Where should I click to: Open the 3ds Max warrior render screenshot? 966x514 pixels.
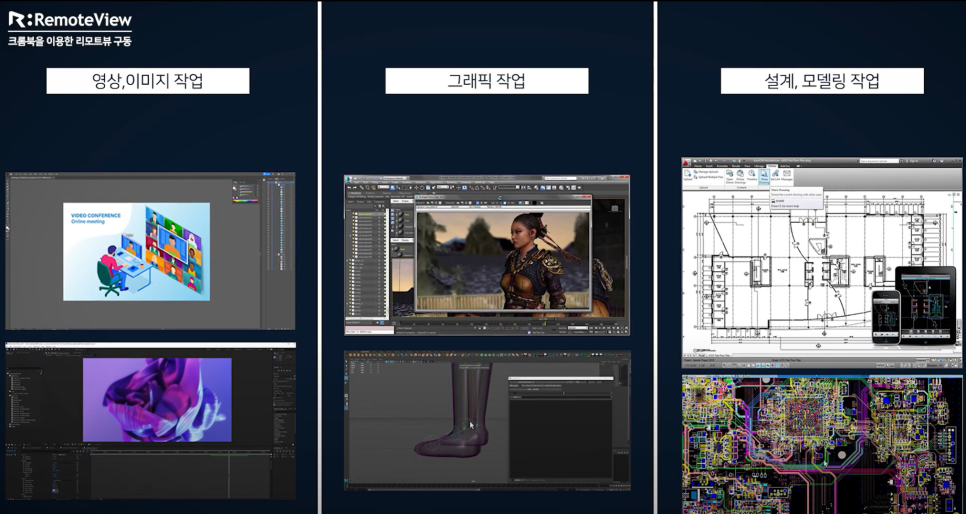click(x=487, y=255)
